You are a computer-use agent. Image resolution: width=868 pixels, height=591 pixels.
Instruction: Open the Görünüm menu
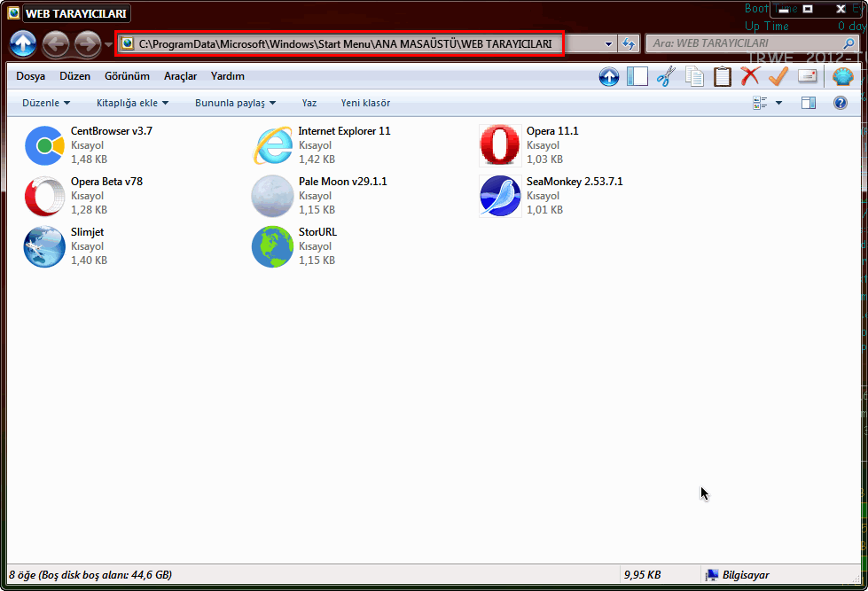click(127, 76)
